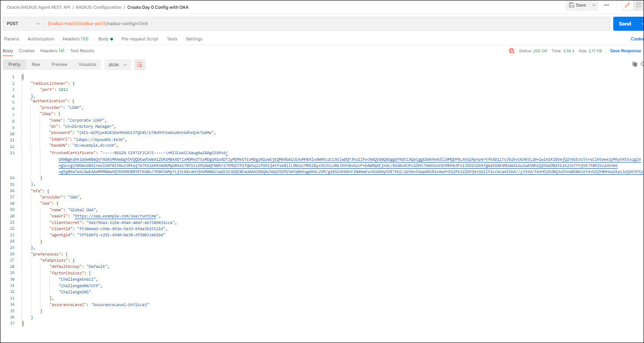The height and width of the screenshot is (343, 644).
Task: Switch to the Params tab
Action: [x=11, y=39]
